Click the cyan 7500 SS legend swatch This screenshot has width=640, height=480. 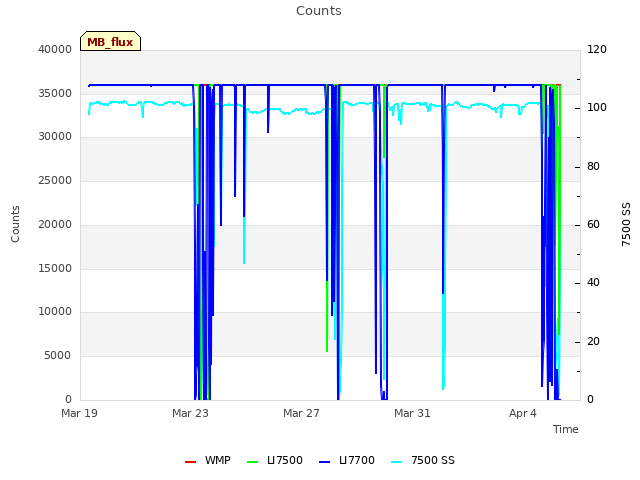click(396, 462)
